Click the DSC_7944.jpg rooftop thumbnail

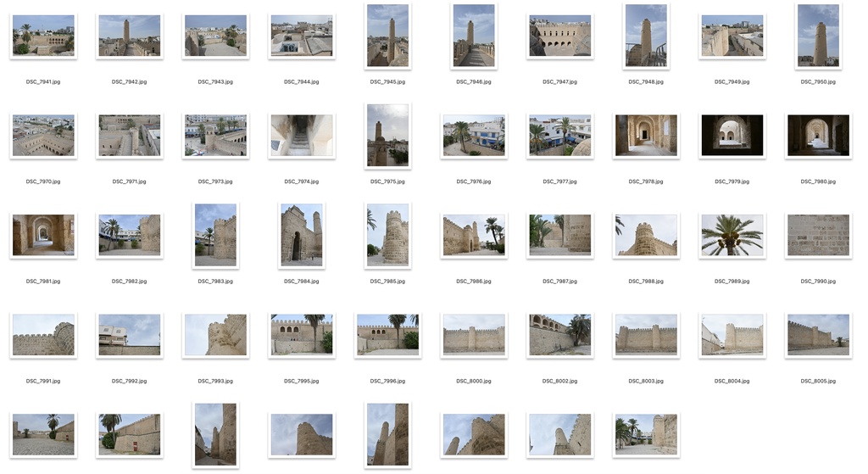pyautogui.click(x=302, y=36)
